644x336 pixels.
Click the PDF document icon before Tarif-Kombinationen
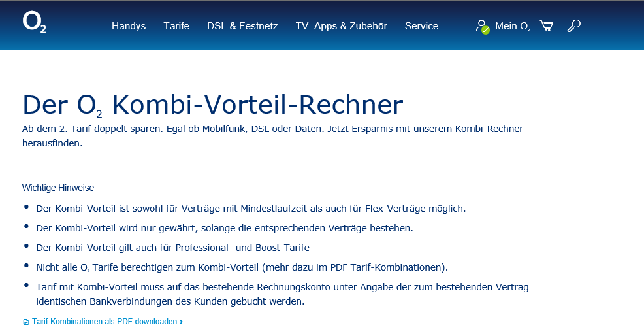click(26, 322)
